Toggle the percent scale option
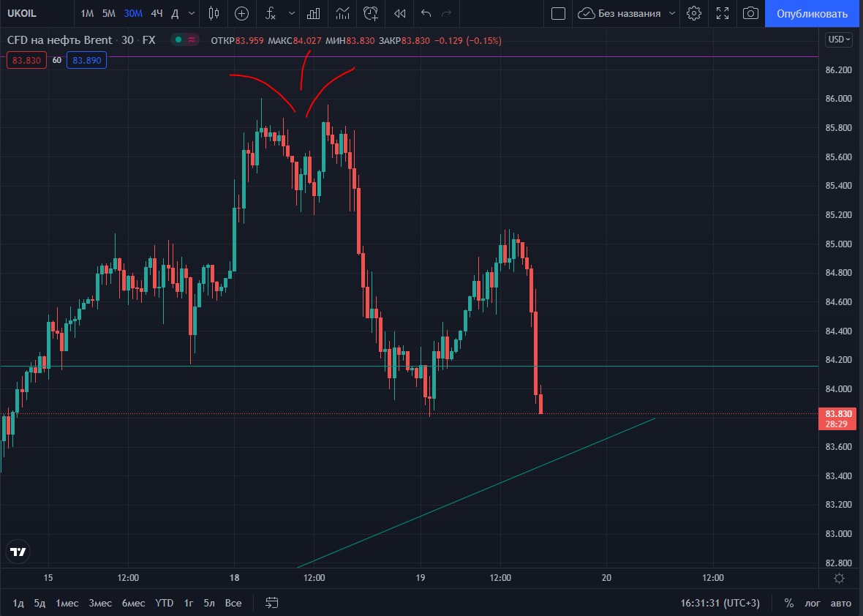863x616 pixels. click(789, 603)
